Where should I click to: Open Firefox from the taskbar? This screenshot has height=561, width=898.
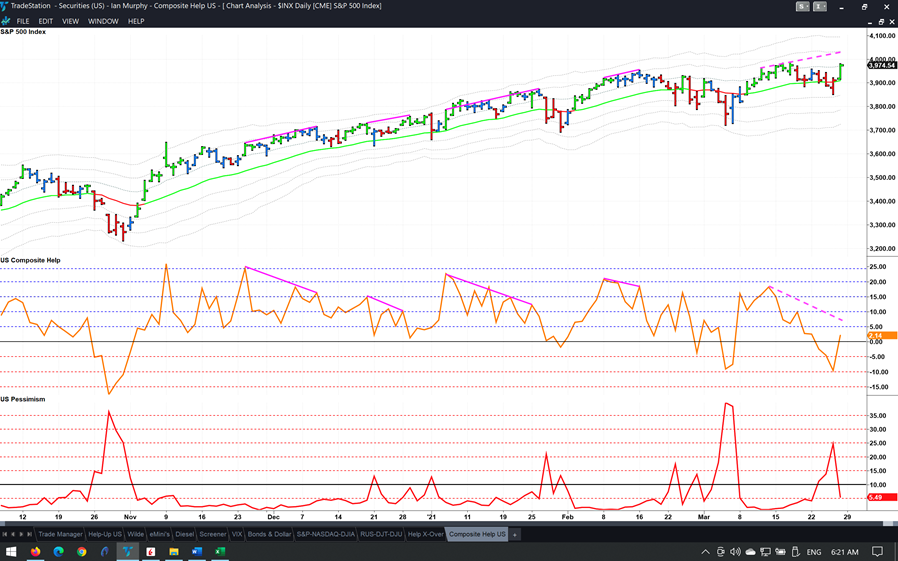tap(35, 551)
